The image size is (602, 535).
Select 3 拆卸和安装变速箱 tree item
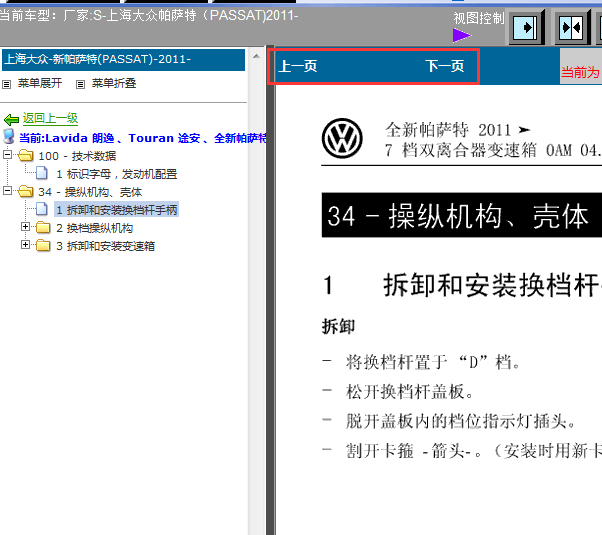105,246
